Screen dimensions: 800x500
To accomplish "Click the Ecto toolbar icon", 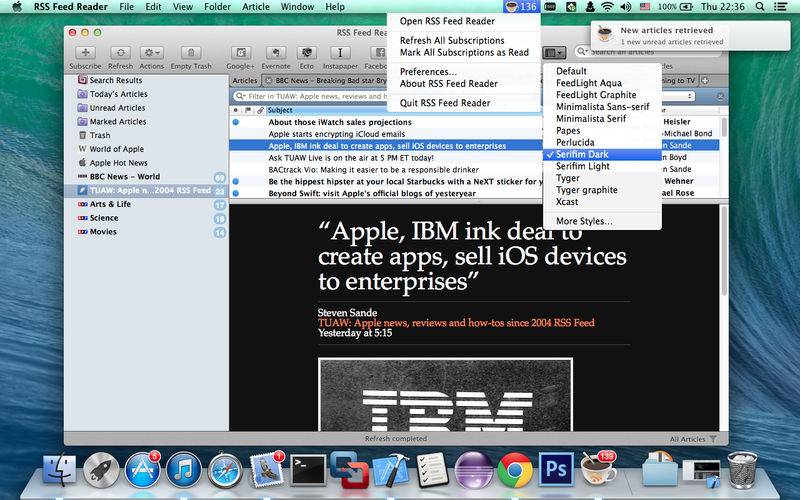I will click(307, 53).
